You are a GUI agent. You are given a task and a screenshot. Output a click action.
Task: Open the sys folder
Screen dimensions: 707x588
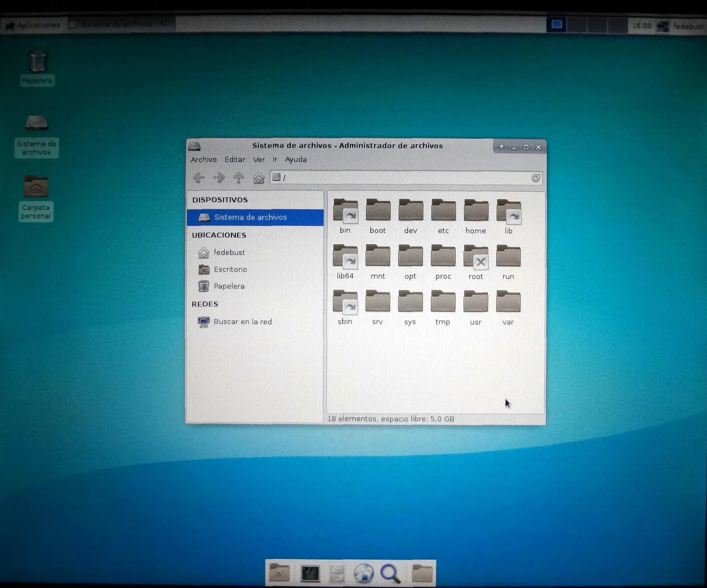point(410,307)
